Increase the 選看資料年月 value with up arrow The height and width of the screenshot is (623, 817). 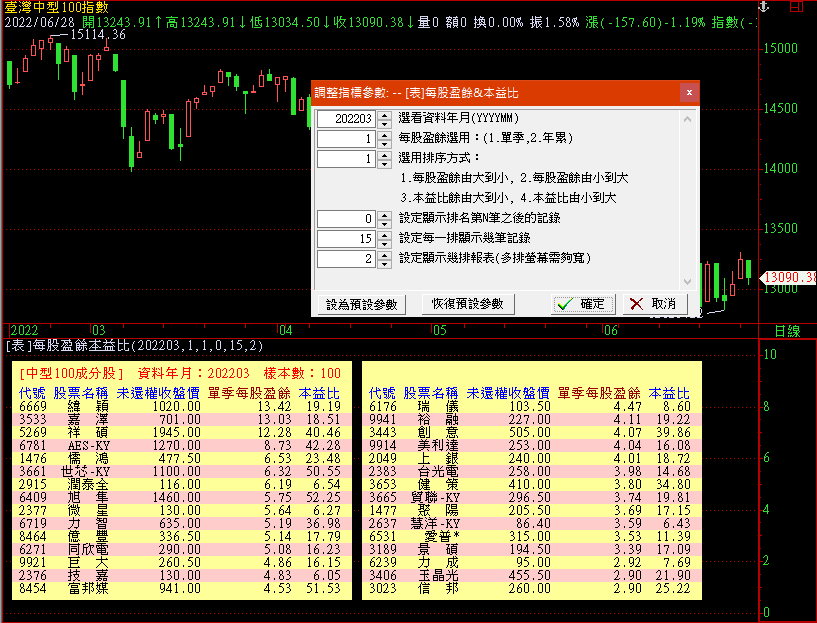pyautogui.click(x=385, y=115)
